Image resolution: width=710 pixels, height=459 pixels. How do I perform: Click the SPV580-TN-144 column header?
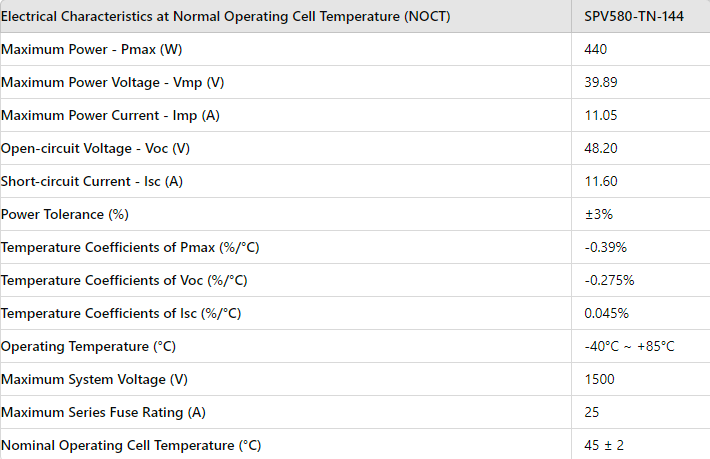click(634, 16)
